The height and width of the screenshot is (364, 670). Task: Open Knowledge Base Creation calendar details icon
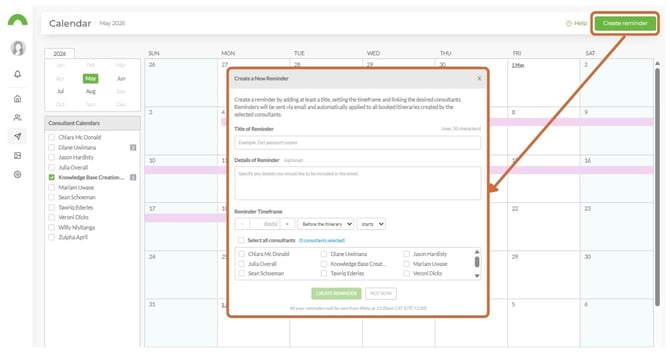click(x=133, y=177)
